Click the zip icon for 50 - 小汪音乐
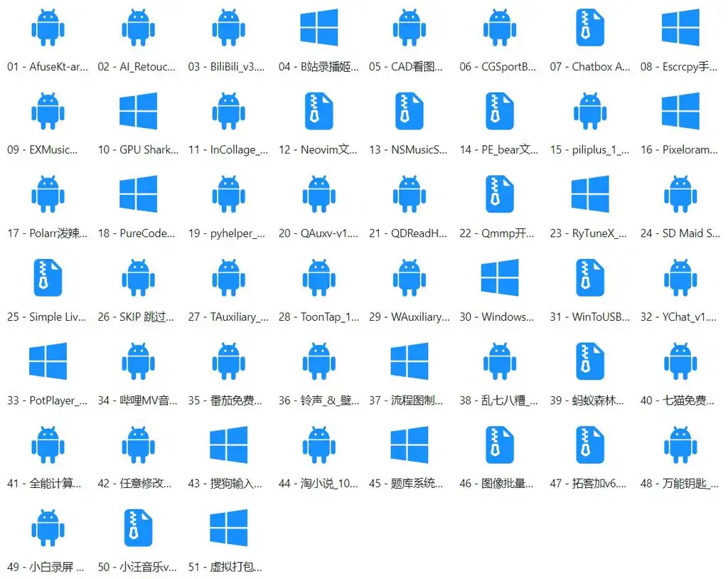 pyautogui.click(x=139, y=528)
